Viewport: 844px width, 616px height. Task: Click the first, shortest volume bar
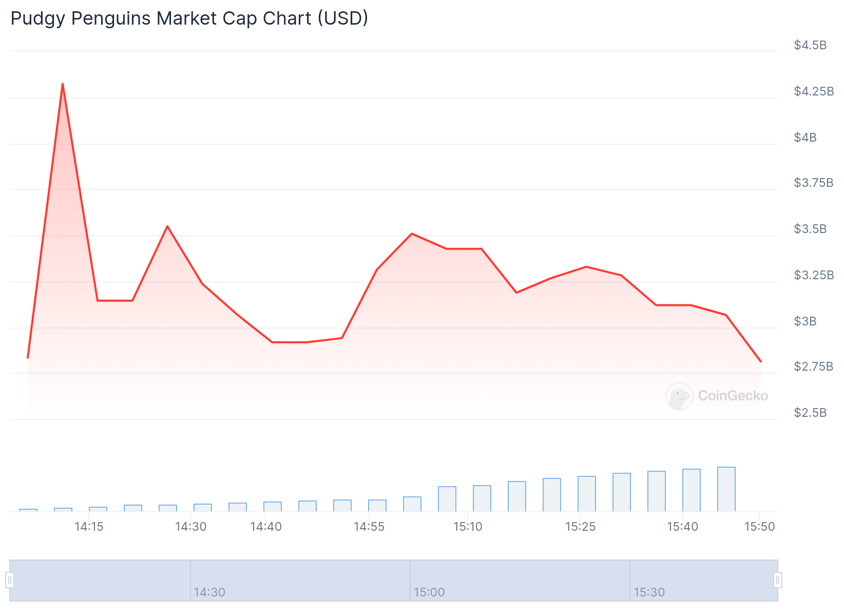[28, 510]
